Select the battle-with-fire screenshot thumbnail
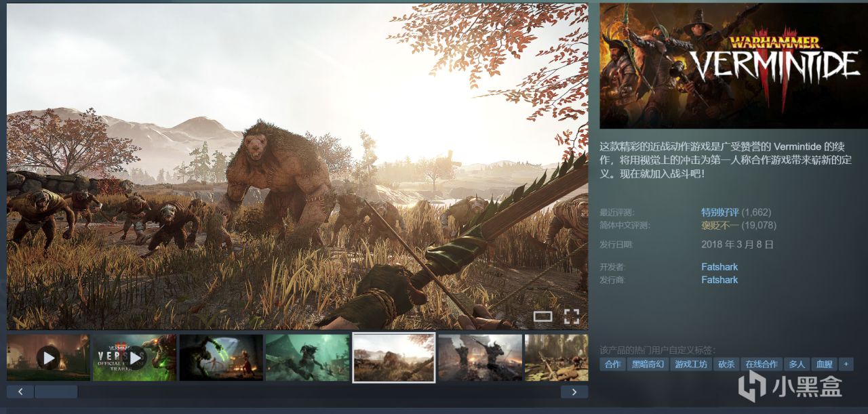Viewport: 868px width, 414px height. pos(480,357)
